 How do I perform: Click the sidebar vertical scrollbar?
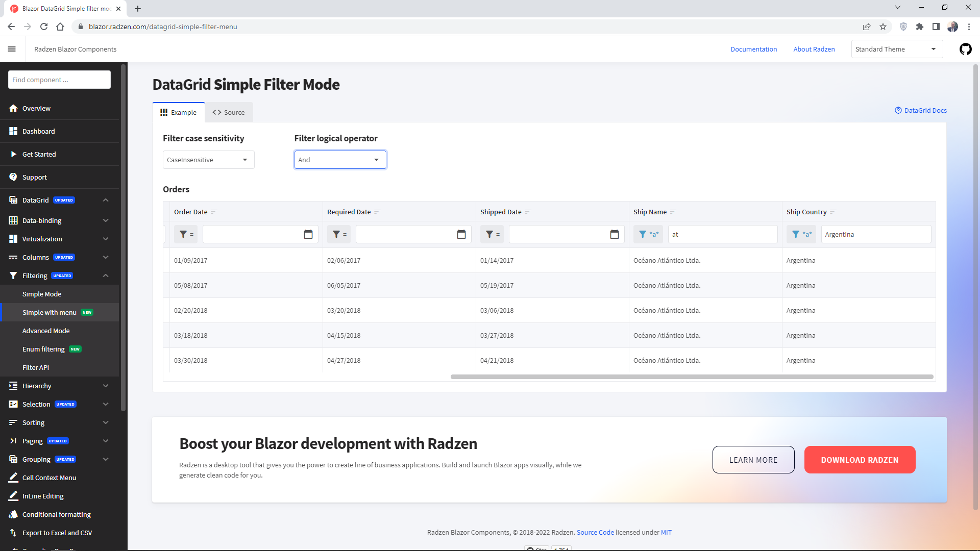tap(123, 237)
